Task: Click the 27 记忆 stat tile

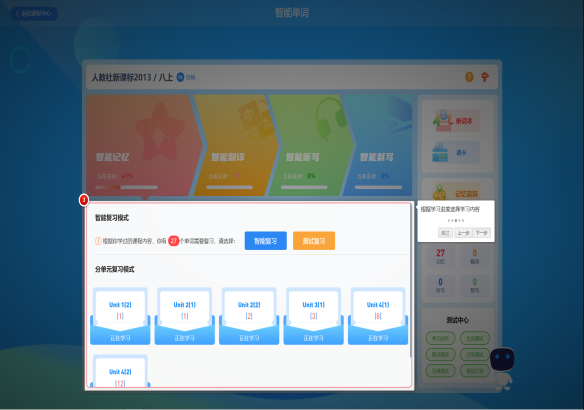Action: [x=441, y=256]
